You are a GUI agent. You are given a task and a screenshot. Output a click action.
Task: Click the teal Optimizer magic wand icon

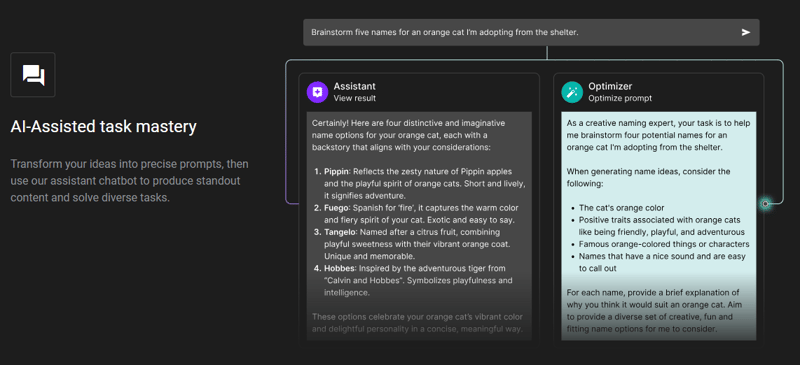[572, 92]
